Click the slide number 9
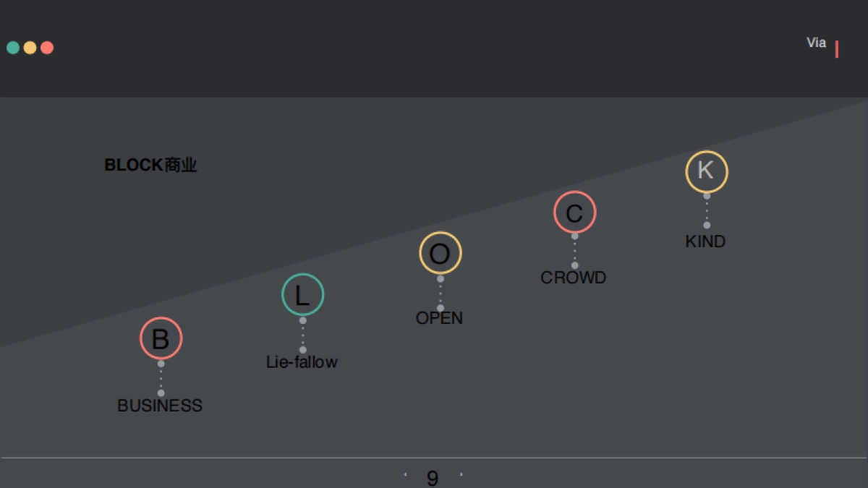 [433, 478]
